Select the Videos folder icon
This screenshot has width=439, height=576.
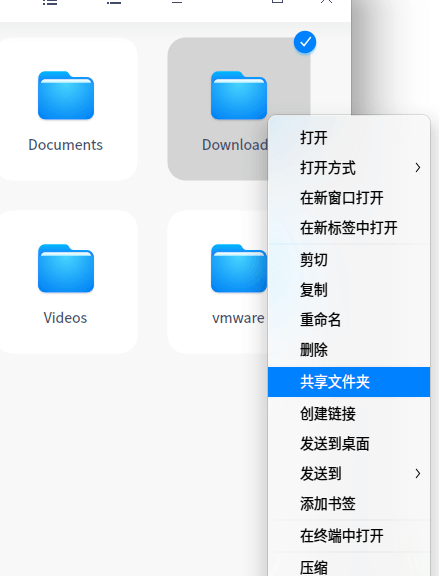click(66, 268)
